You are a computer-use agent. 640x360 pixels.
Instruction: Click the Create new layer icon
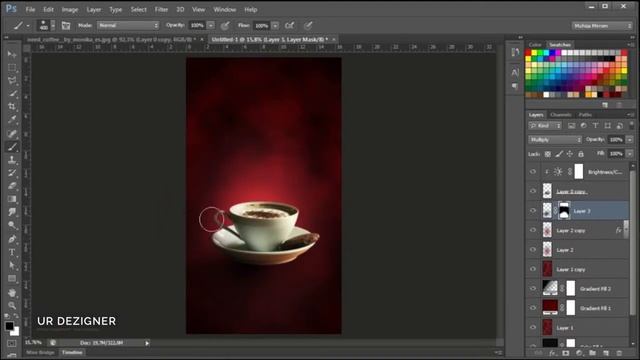(606, 353)
